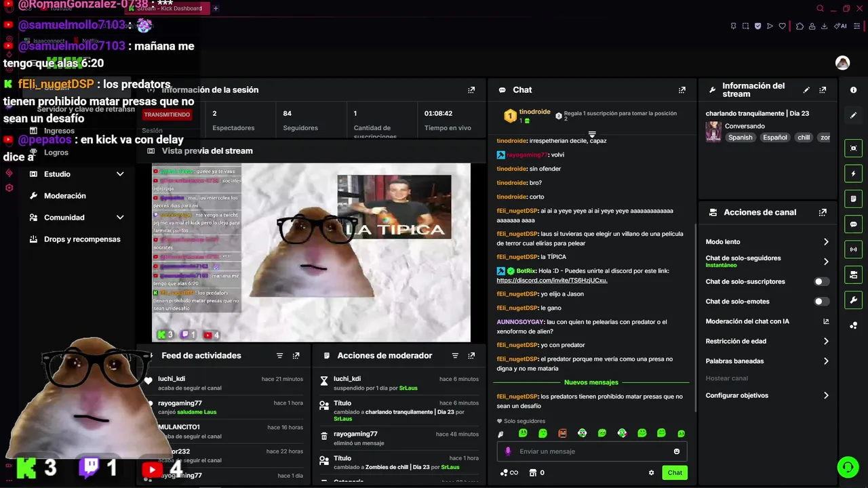This screenshot has height=488, width=868.
Task: Open the browser AI tool button
Action: point(840,26)
